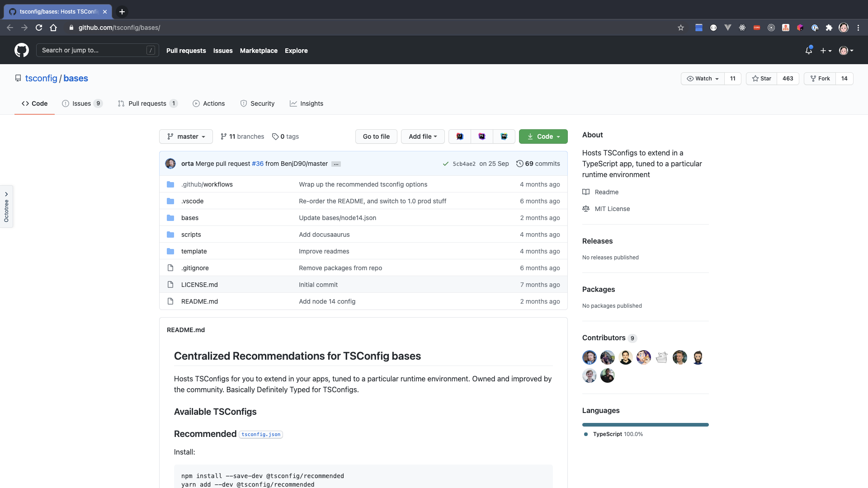Star the tsconfig/bases repository
The image size is (868, 488).
coord(762,79)
